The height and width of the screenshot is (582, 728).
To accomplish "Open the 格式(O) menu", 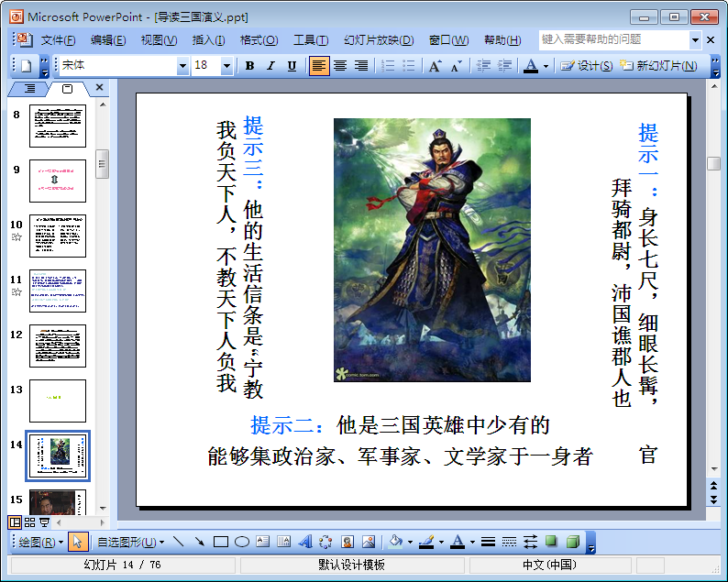I will (259, 40).
